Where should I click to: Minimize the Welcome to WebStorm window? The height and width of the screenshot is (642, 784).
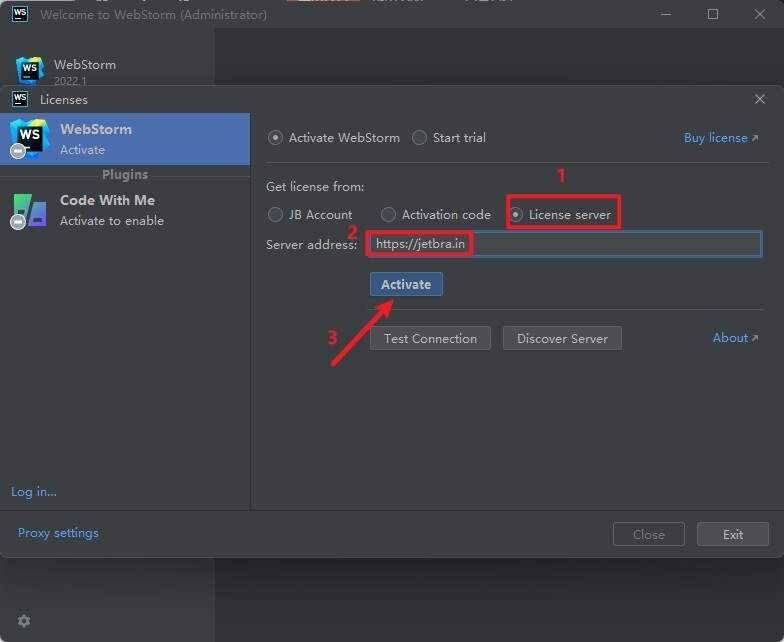coord(666,14)
